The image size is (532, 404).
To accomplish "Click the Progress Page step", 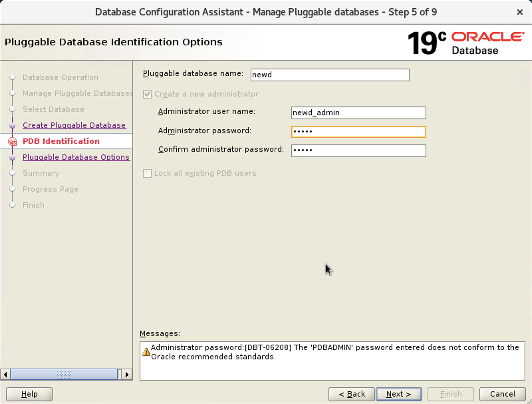I will point(51,189).
